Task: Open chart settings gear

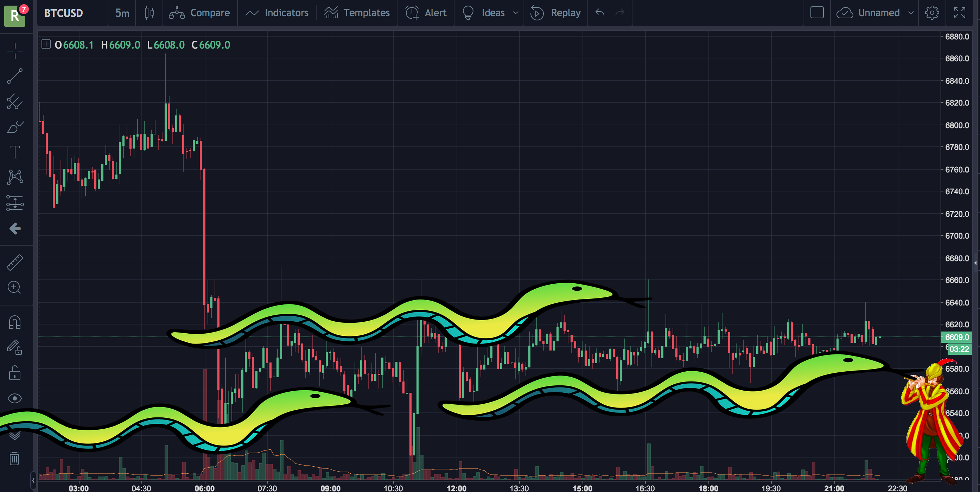Action: click(x=932, y=13)
